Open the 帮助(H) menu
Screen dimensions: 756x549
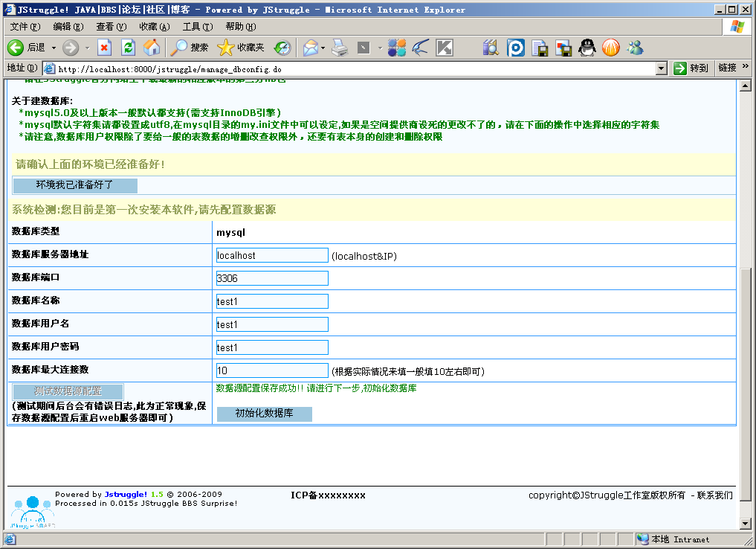(x=241, y=27)
